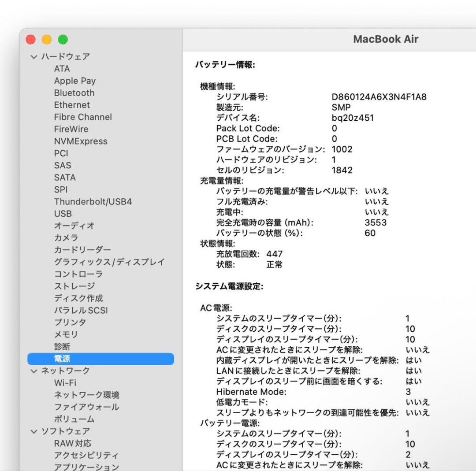View グラフィックス/ディスプレイ information
Screen dimensions: 476x471
point(109,262)
